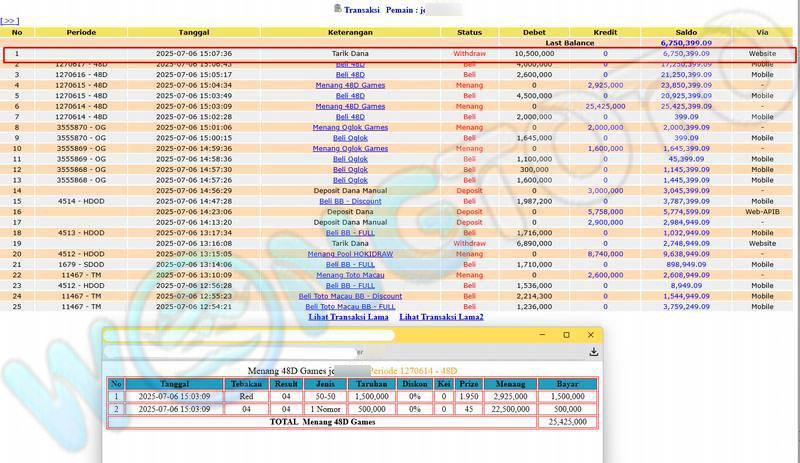Click the download icon in popup toolbar
The image size is (800, 463).
(594, 352)
